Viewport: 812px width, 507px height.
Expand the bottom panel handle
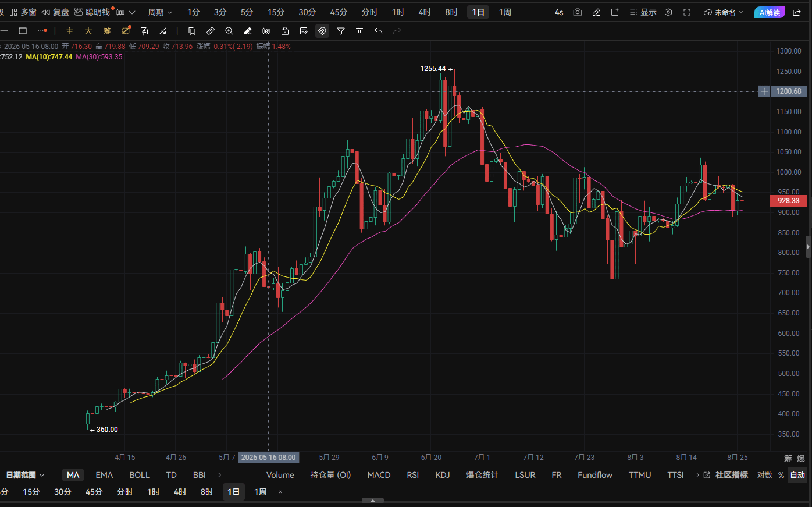coord(373,500)
